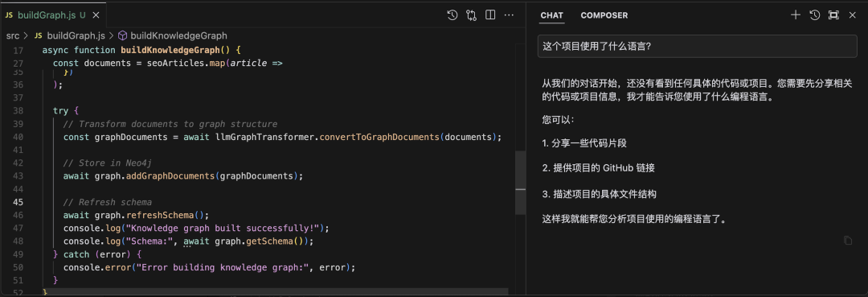Click convertToGraphDocuments method call
This screenshot has height=297, width=868.
coord(379,137)
